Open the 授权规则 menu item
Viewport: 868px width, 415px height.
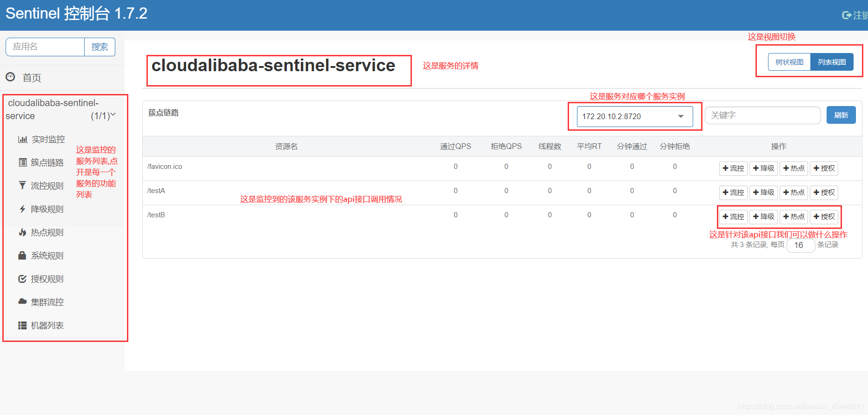click(47, 279)
